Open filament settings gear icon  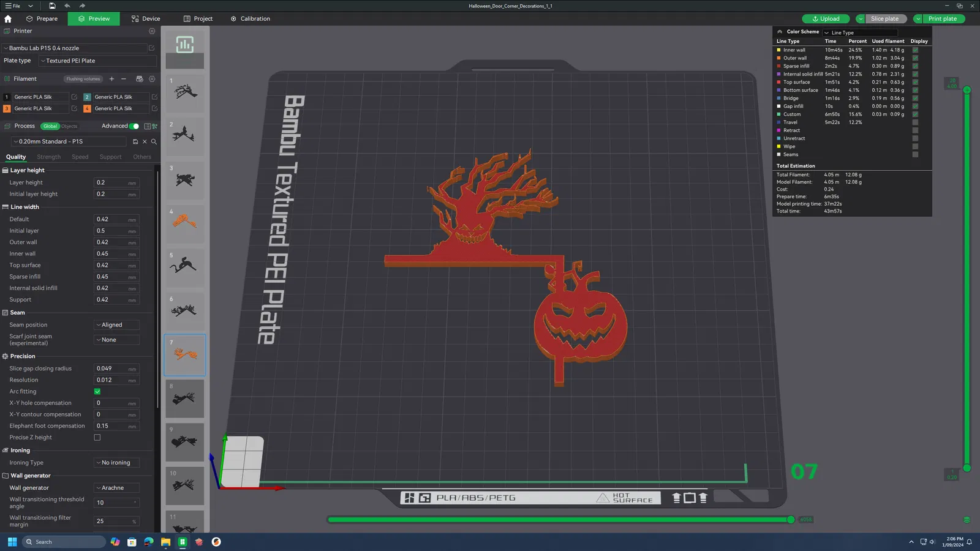tap(152, 79)
